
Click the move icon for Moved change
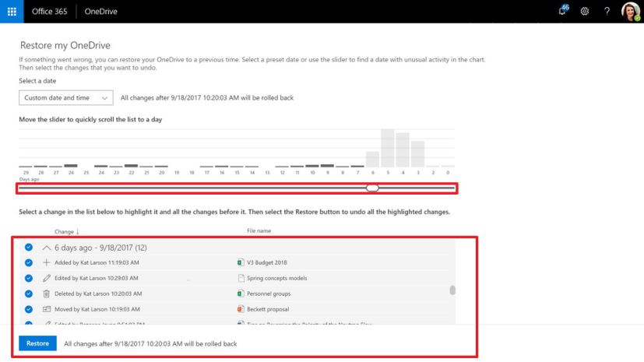pyautogui.click(x=47, y=309)
